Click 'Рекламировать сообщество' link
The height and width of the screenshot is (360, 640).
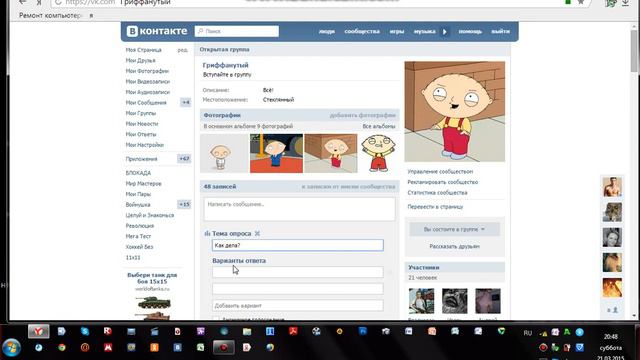(x=442, y=182)
